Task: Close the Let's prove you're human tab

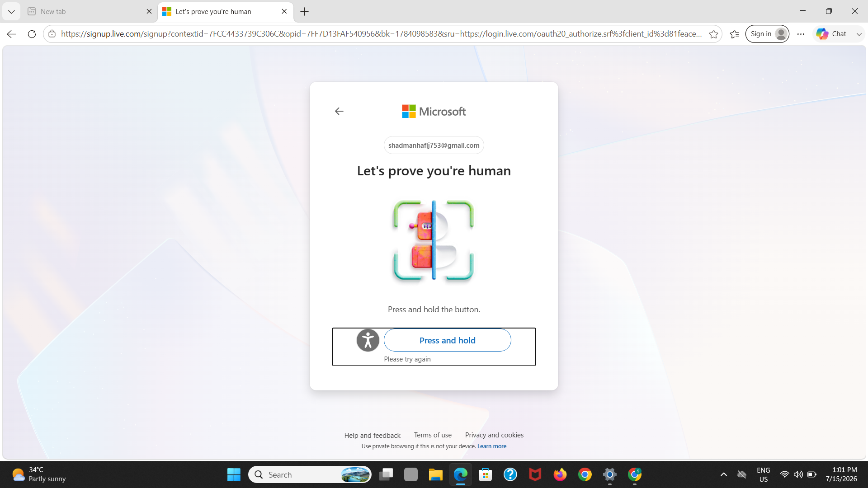Action: (x=284, y=12)
